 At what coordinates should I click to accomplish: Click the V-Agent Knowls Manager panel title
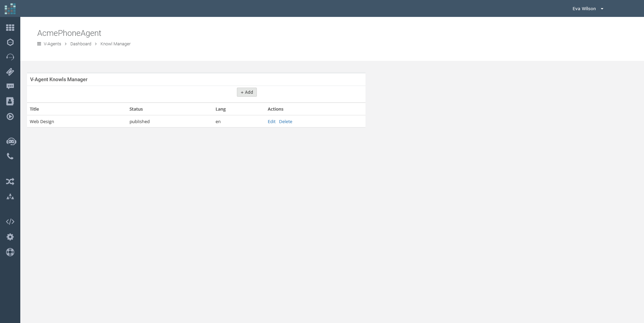coord(59,79)
